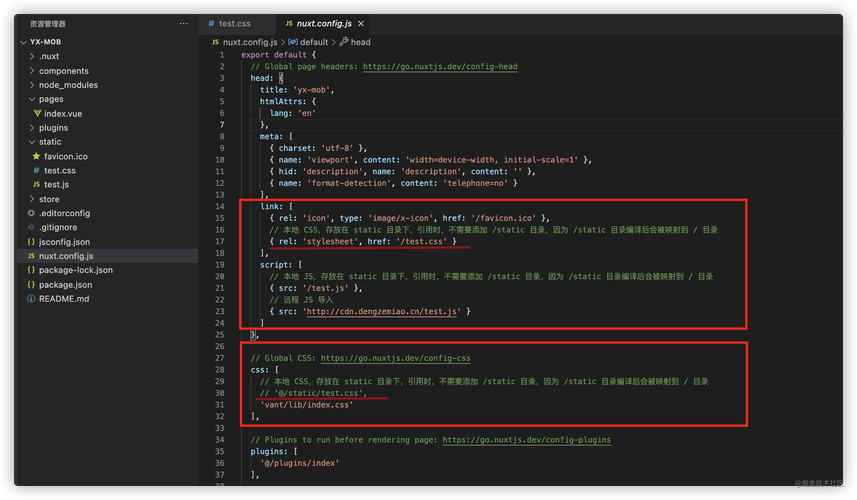Viewport: 857px width, 500px height.
Task: Click the 'vant/lib/index.css' string on line 31
Action: 307,404
